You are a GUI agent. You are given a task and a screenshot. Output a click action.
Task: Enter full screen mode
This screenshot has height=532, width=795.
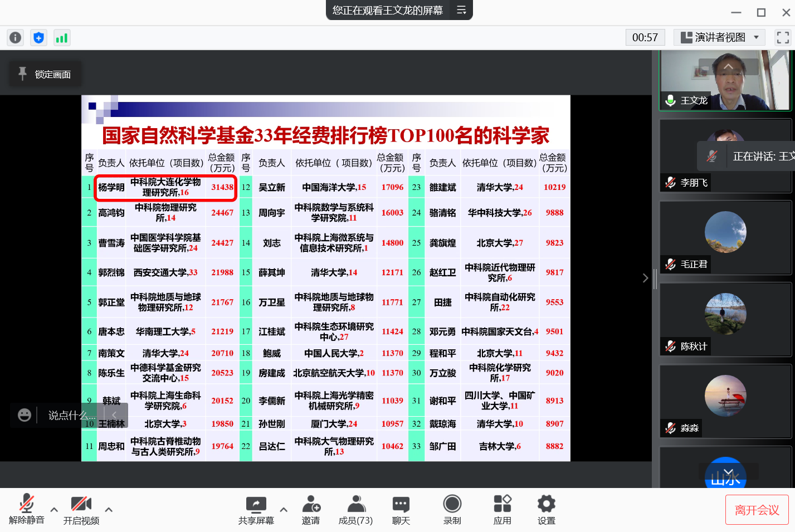pos(783,37)
